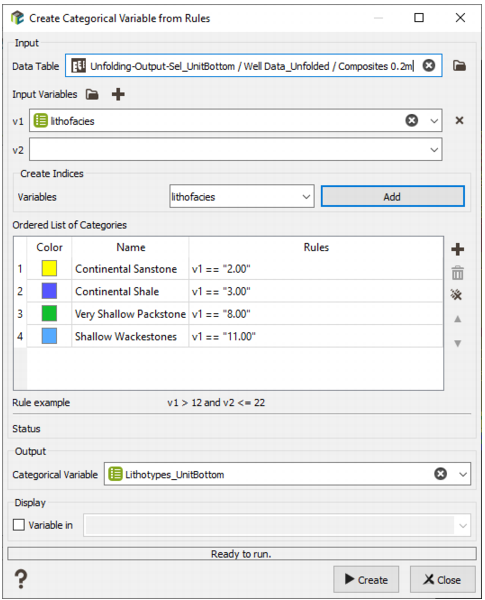Open the Data Table folder browser icon
This screenshot has height=600, width=485.
[x=459, y=66]
